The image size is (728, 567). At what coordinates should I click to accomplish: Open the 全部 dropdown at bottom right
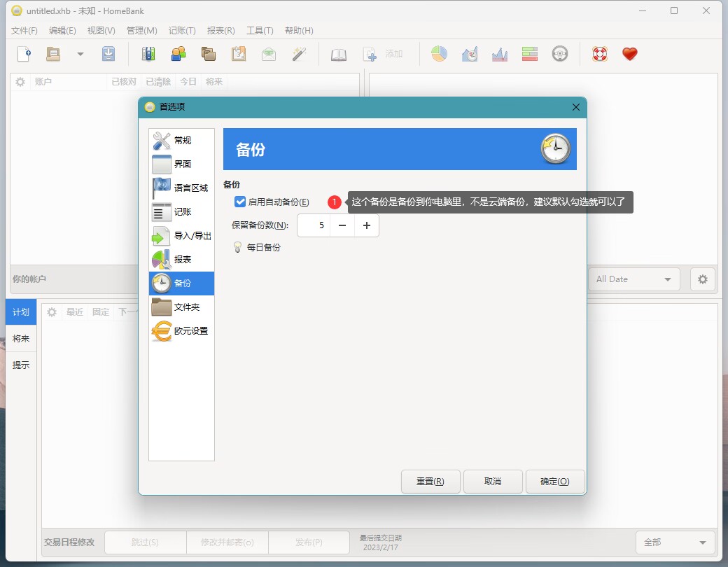pos(675,542)
